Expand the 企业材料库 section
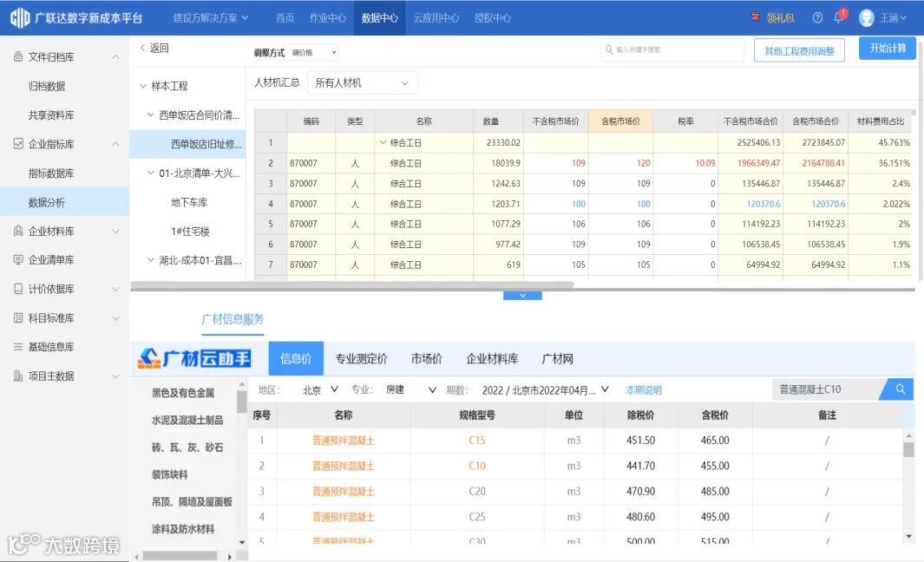 [115, 231]
